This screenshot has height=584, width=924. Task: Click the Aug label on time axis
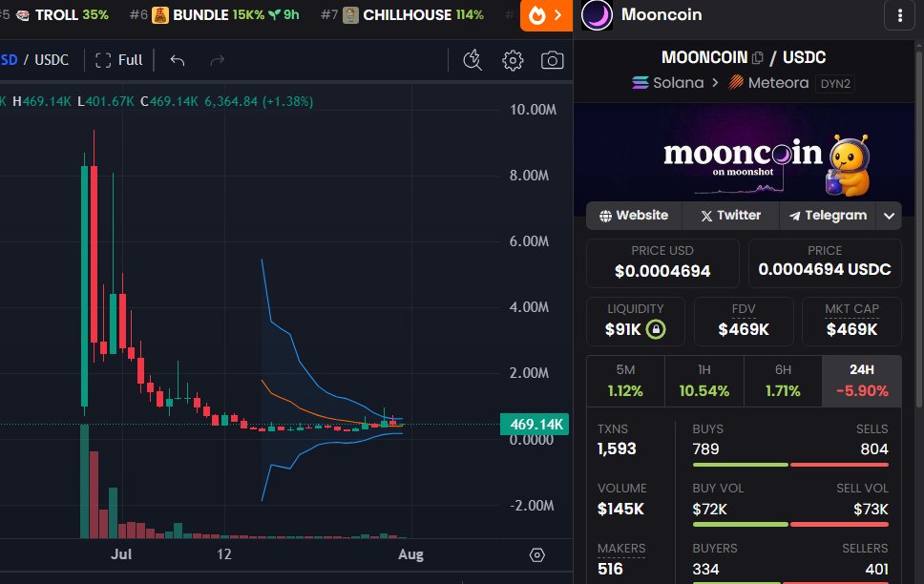410,554
